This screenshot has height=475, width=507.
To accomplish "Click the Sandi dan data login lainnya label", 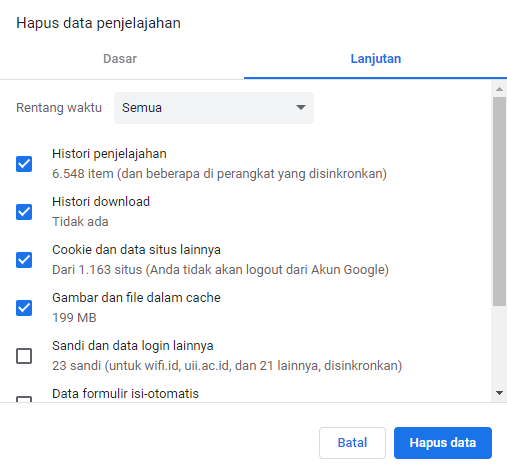I will 133,346.
